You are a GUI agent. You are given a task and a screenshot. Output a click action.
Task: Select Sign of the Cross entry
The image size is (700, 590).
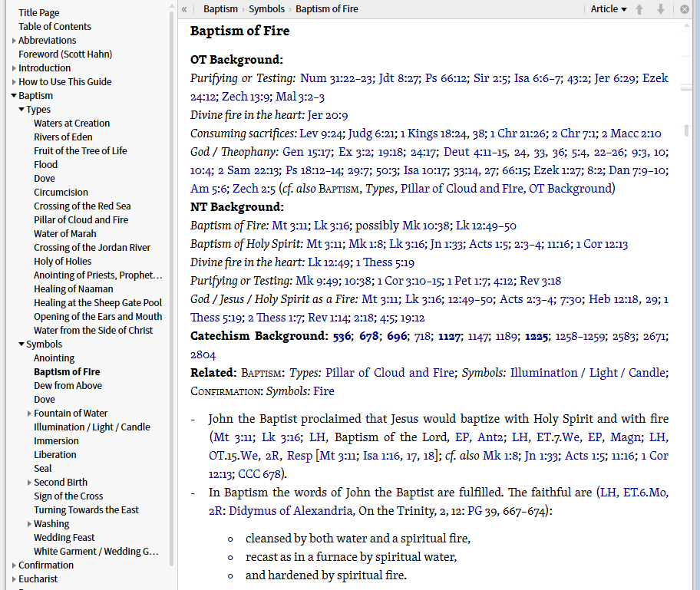click(68, 496)
